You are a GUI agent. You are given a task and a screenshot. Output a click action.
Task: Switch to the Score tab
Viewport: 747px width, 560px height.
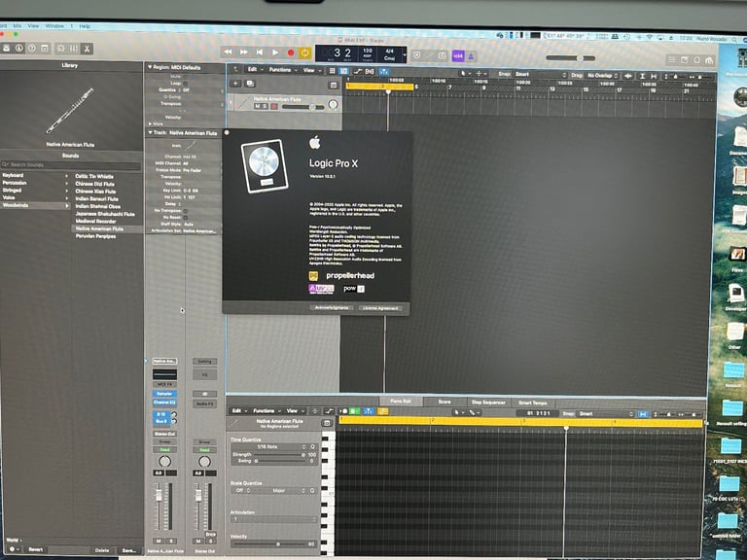pos(444,402)
